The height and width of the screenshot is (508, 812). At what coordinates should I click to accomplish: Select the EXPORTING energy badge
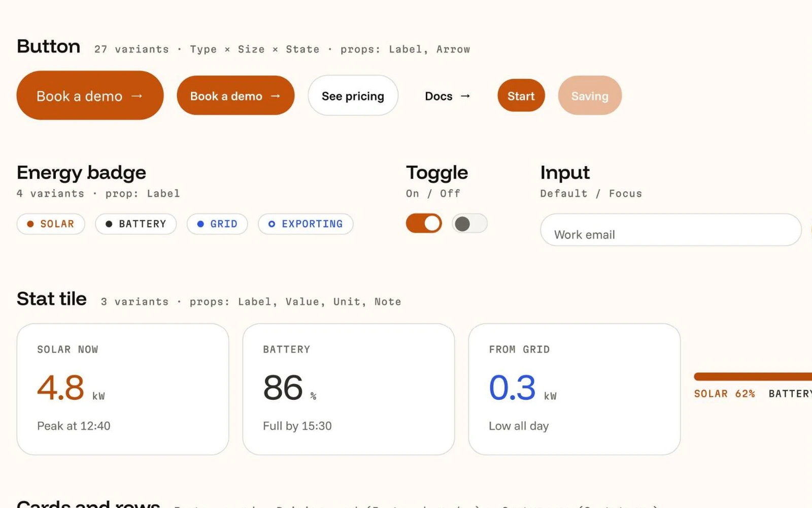(306, 224)
